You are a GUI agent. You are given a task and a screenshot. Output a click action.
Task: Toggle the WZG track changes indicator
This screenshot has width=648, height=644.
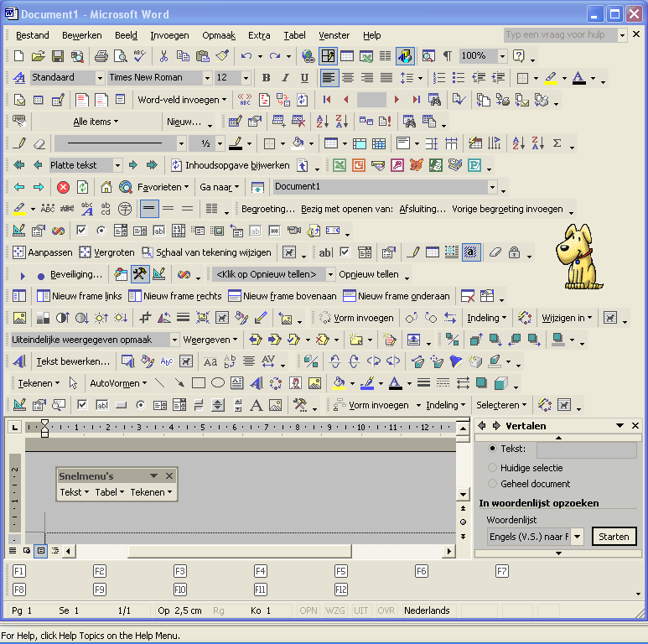[x=335, y=610]
